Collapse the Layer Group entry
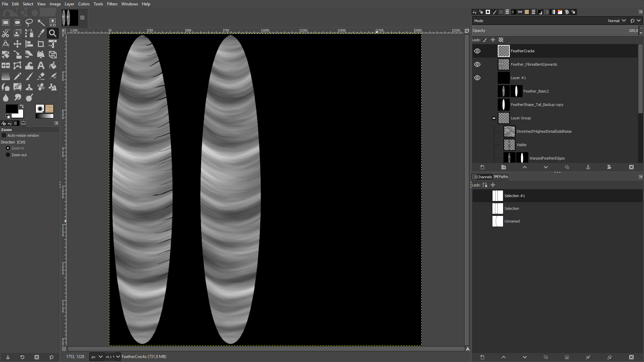Screen dimensions: 644x362 (x=494, y=118)
